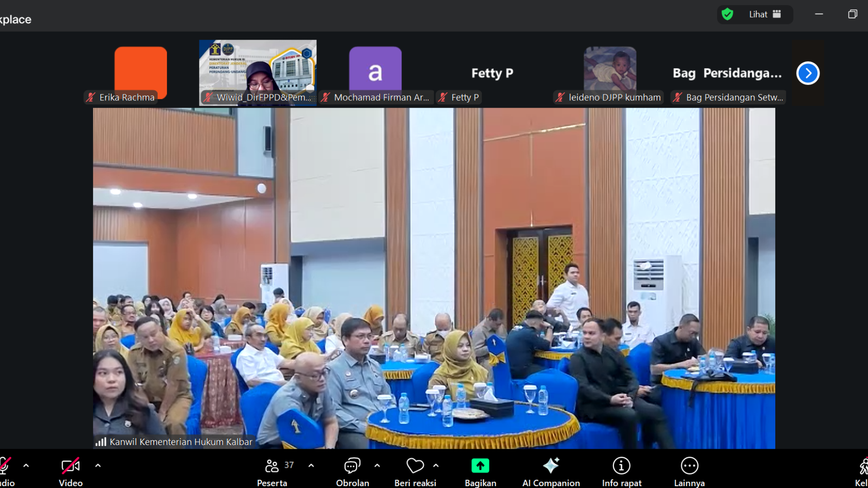Image resolution: width=868 pixels, height=488 pixels.
Task: Open the Lihat view layout menu
Action: [x=765, y=14]
